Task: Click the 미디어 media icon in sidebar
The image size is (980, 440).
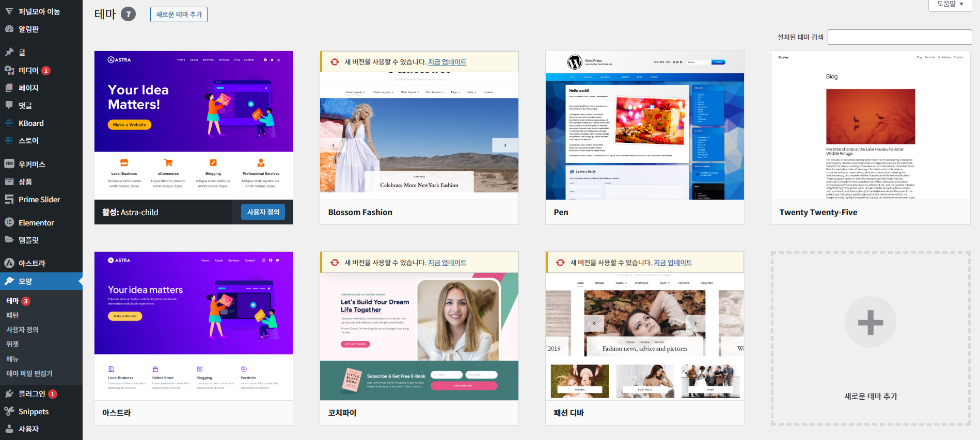Action: (9, 70)
